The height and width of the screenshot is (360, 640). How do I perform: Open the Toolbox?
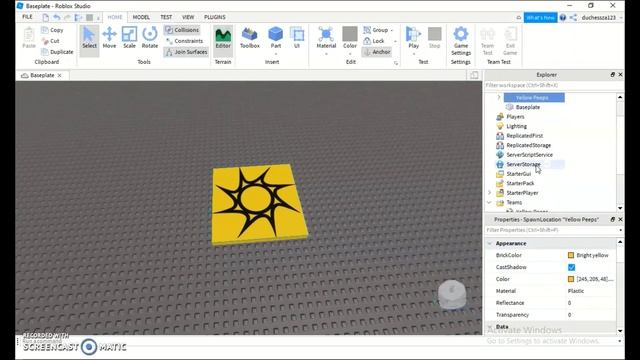249,38
